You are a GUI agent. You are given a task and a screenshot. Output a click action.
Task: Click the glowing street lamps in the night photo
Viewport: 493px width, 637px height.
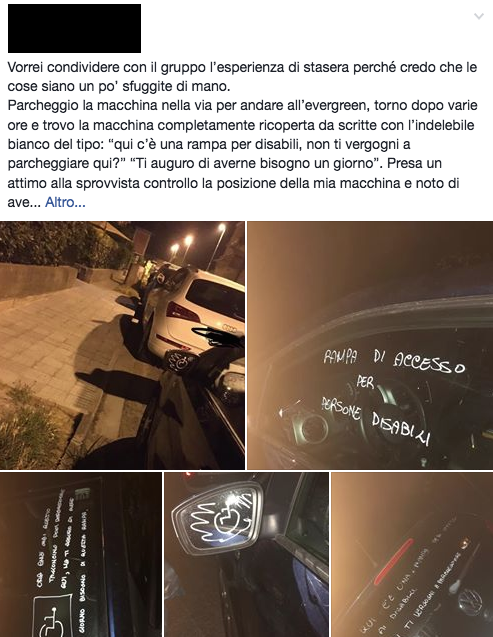click(197, 238)
